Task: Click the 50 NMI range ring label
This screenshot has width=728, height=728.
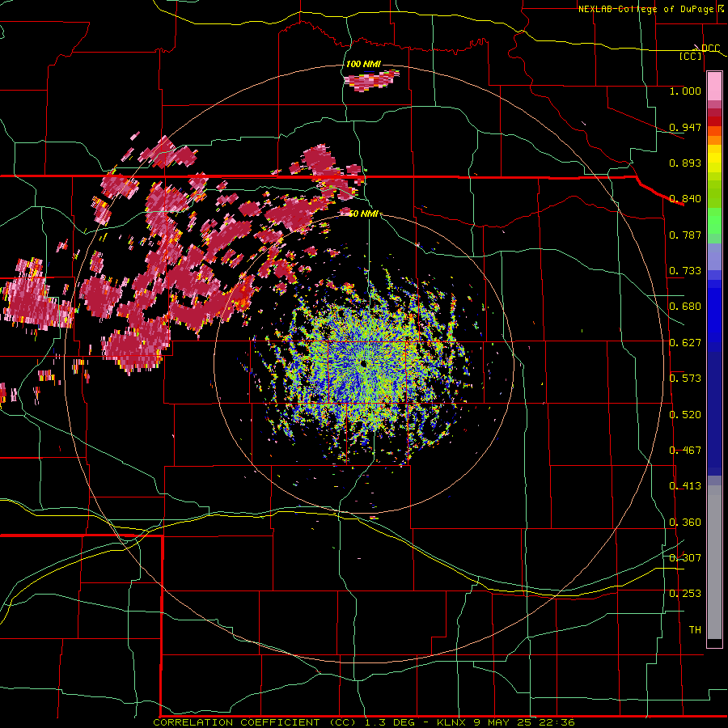Action: [363, 214]
